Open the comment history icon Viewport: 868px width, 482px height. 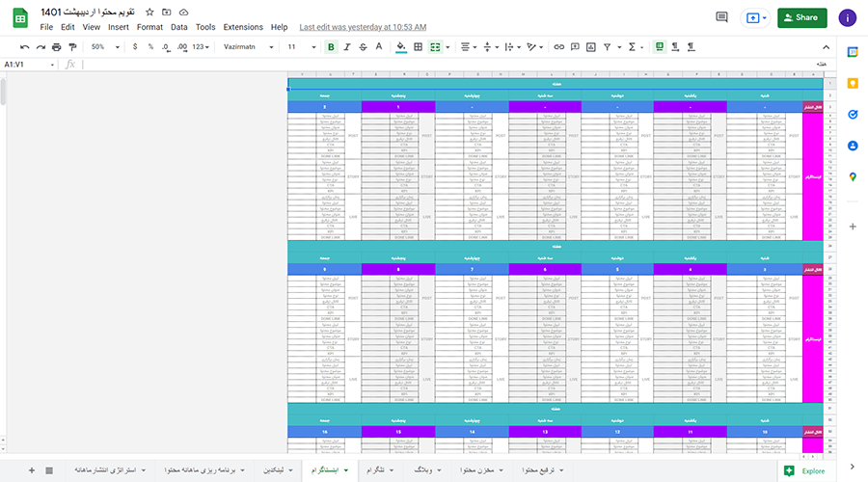(721, 17)
